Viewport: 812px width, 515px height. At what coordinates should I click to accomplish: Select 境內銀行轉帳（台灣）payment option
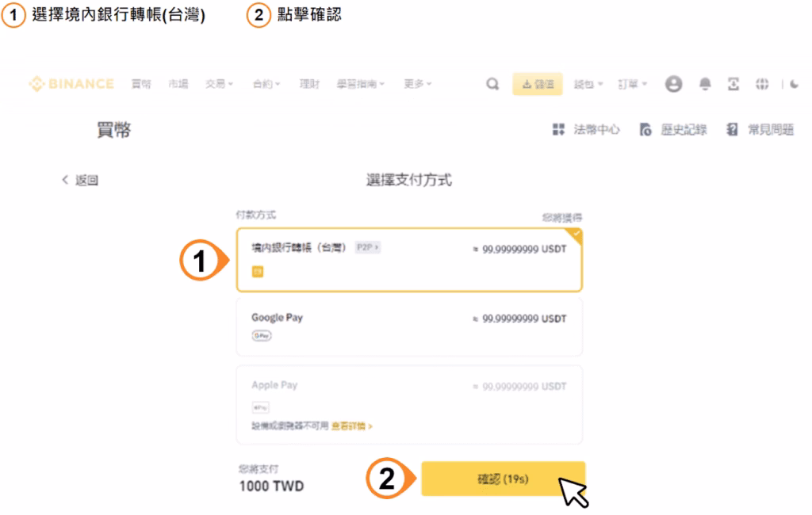point(409,260)
